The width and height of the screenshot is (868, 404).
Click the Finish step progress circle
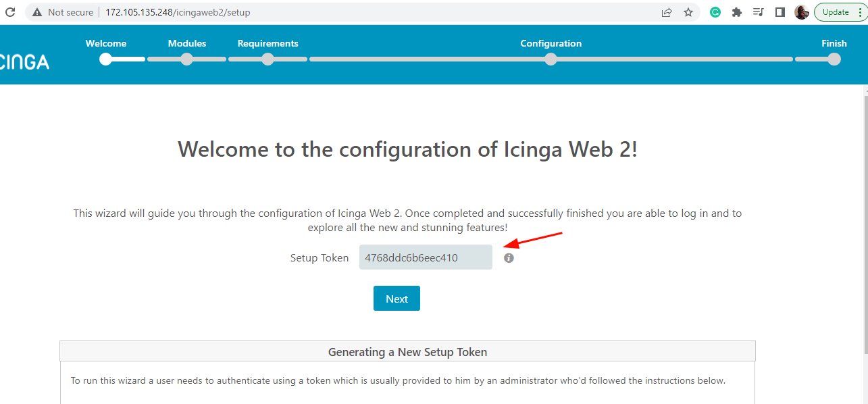(834, 59)
